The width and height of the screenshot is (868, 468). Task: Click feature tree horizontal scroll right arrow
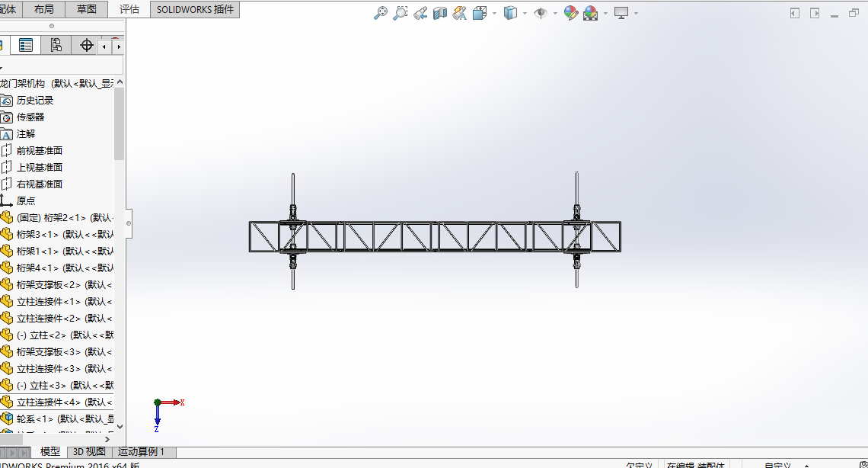click(x=107, y=439)
